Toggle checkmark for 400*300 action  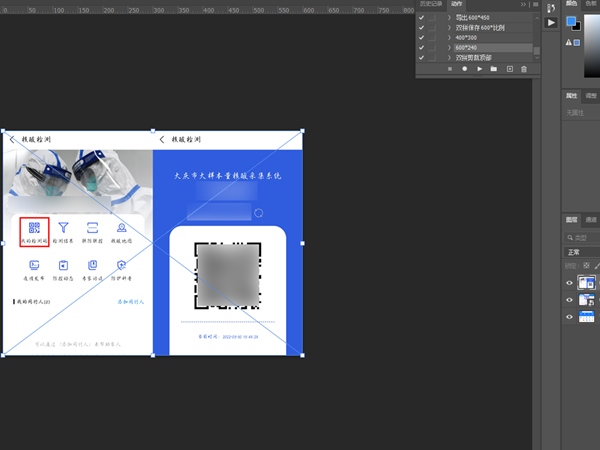click(421, 38)
